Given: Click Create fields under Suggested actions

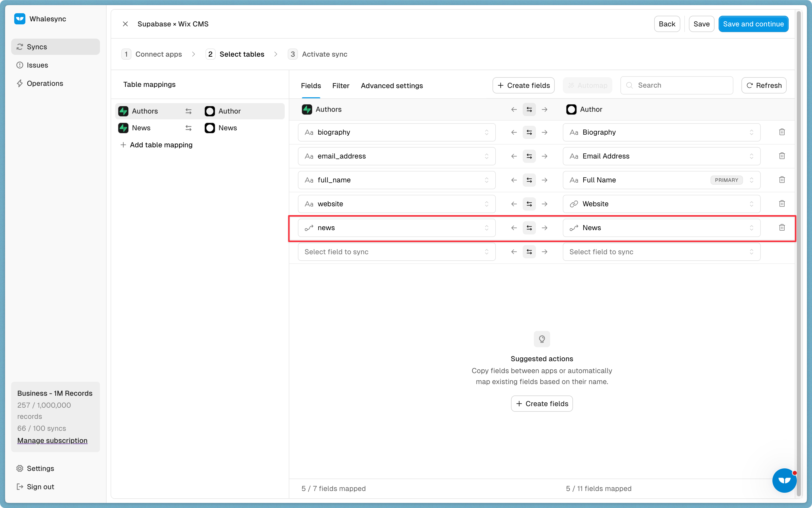Looking at the screenshot, I should tap(542, 404).
